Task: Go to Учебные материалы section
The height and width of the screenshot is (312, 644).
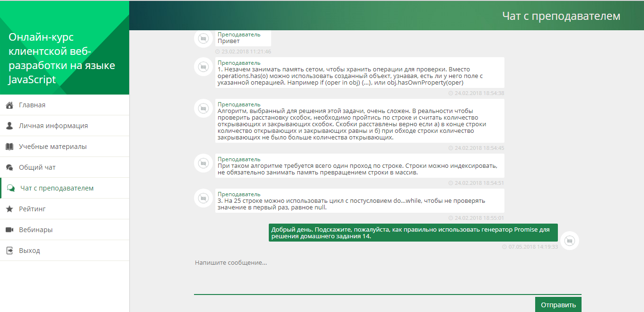Action: pyautogui.click(x=53, y=147)
